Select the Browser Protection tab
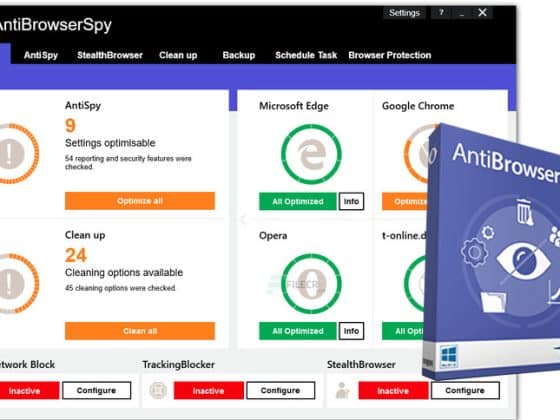The height and width of the screenshot is (420, 560). (x=390, y=55)
